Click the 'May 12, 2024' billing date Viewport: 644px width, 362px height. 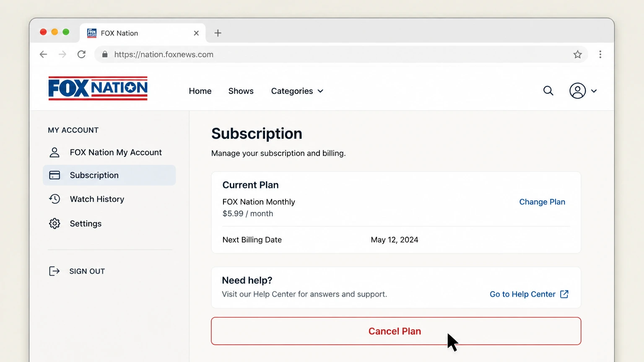(395, 240)
